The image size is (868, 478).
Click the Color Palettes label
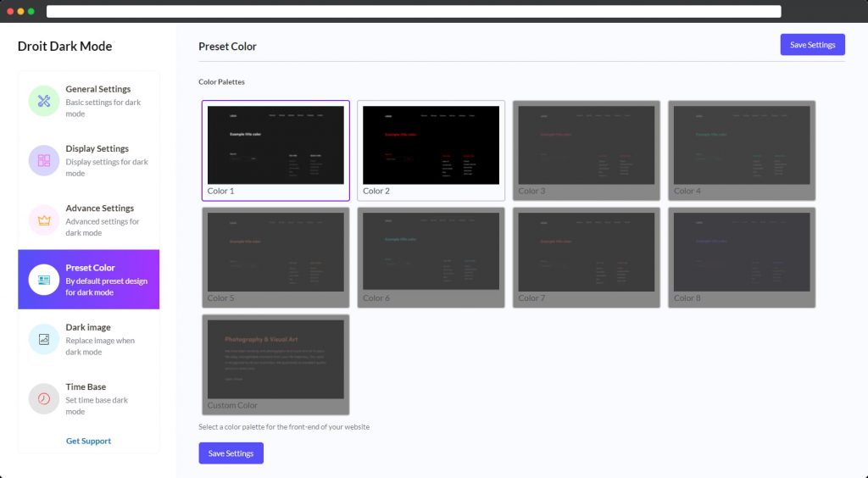(221, 82)
